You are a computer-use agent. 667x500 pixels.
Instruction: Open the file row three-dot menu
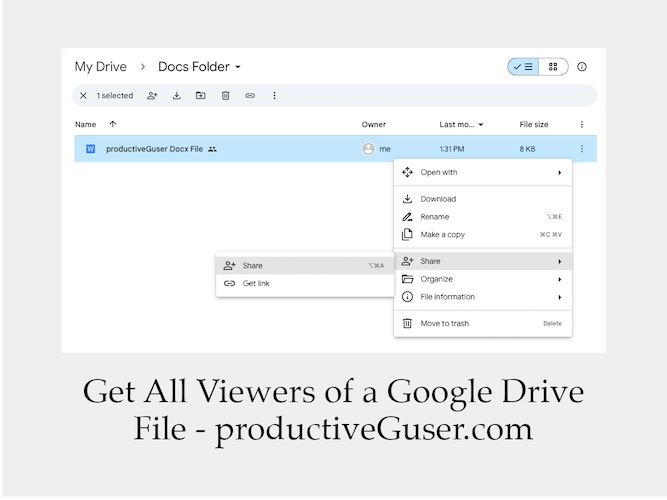[x=581, y=149]
